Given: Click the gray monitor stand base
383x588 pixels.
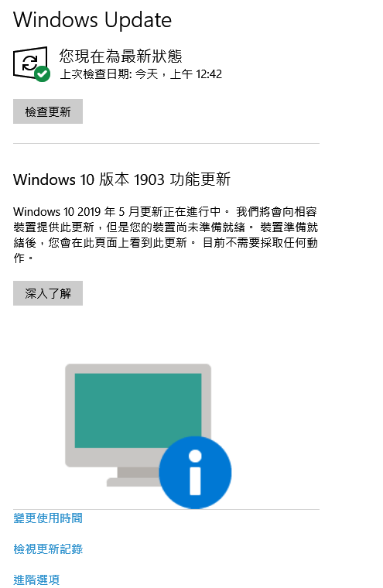Looking at the screenshot, I should point(133,482).
